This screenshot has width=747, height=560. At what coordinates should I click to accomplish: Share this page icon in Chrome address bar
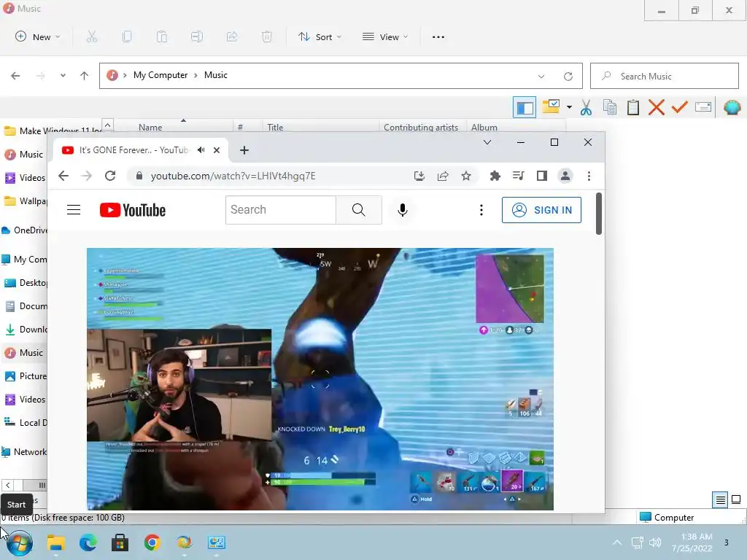point(443,176)
